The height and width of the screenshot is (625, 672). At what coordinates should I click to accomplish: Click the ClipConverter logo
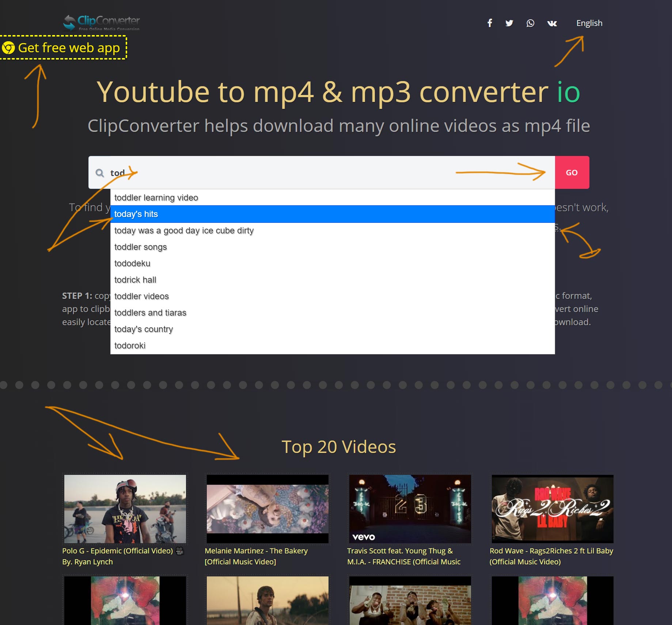point(102,23)
